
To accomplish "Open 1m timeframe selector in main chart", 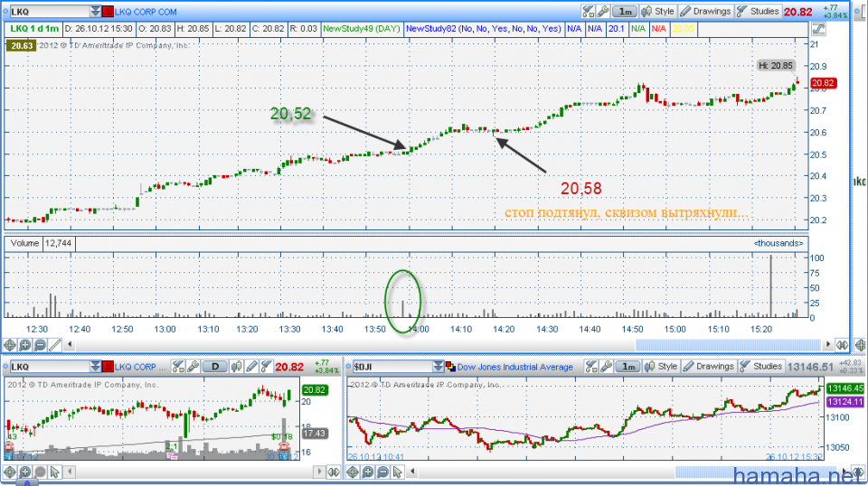I will click(625, 11).
